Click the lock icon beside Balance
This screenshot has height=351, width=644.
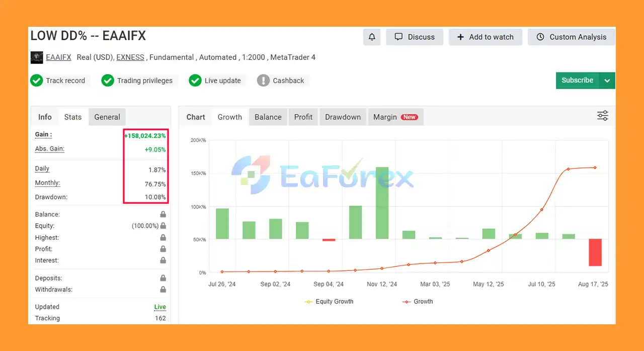tap(163, 214)
